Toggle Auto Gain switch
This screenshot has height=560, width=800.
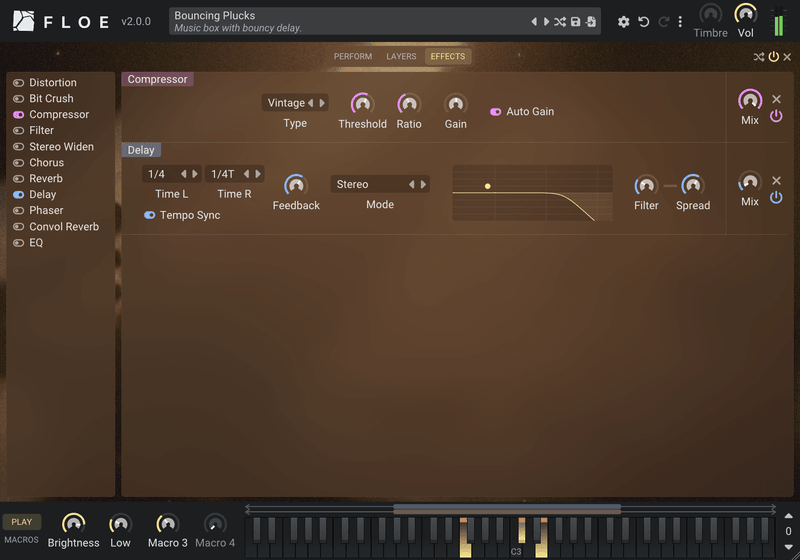pyautogui.click(x=495, y=112)
